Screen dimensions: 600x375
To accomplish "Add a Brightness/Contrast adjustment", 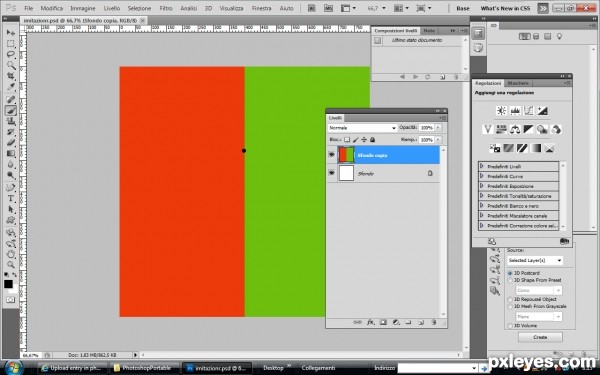I will click(x=501, y=111).
